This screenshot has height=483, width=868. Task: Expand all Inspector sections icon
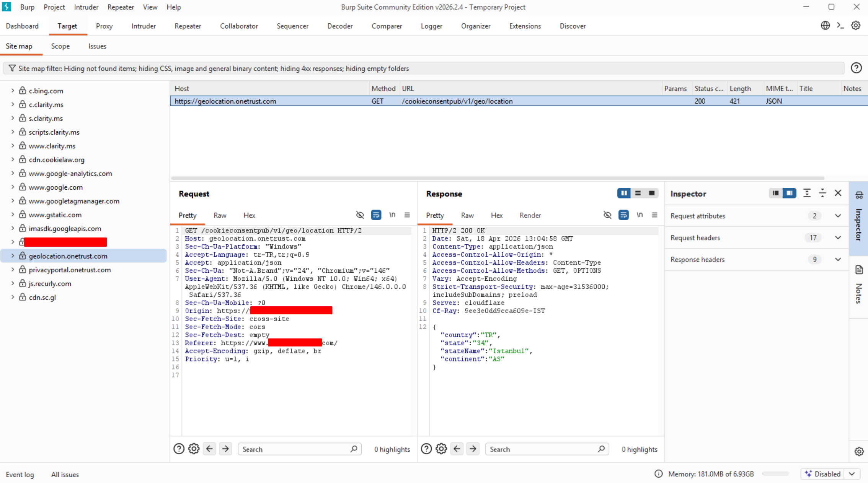pyautogui.click(x=807, y=193)
